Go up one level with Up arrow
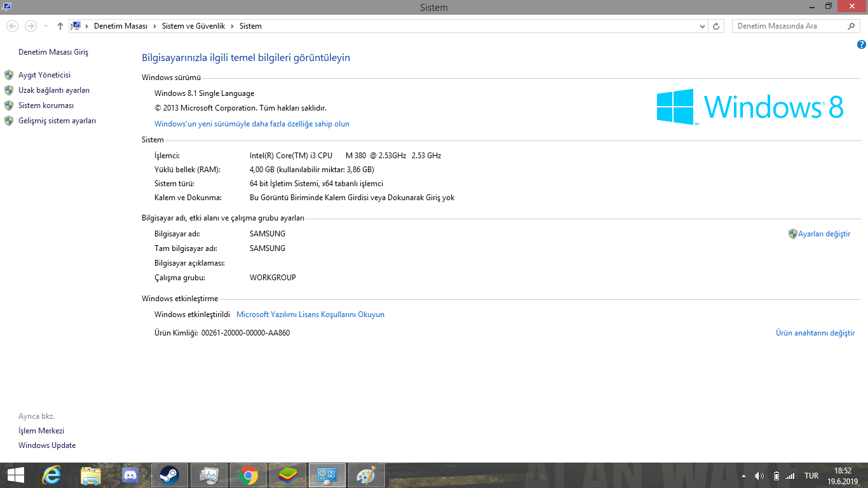This screenshot has height=488, width=868. point(60,26)
